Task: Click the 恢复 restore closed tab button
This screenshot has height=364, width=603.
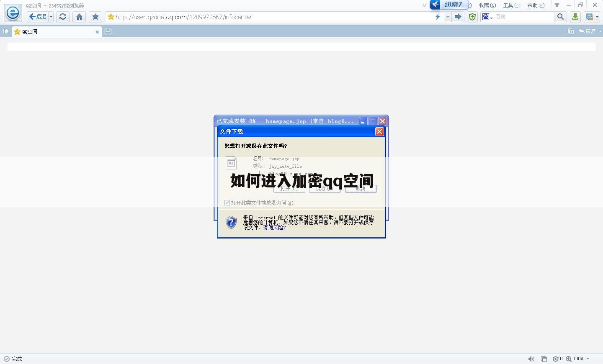Action: pyautogui.click(x=587, y=31)
